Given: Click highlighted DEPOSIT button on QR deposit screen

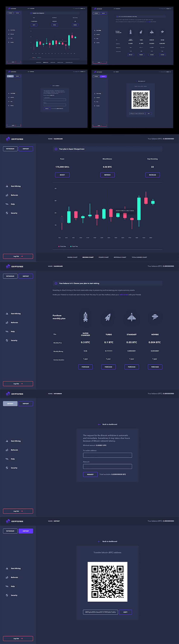Looking at the screenshot, I should pos(26,531).
